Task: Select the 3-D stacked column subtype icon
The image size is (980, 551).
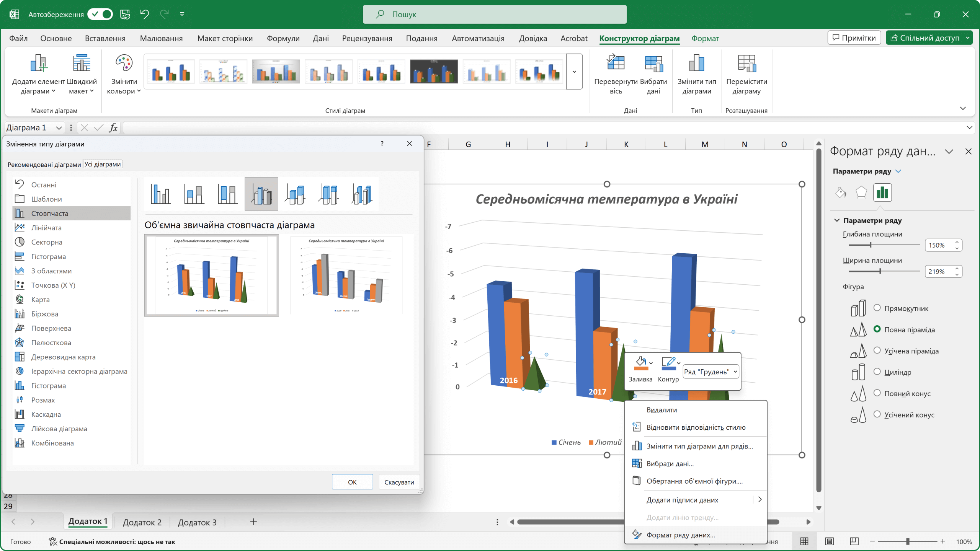Action: pos(295,194)
